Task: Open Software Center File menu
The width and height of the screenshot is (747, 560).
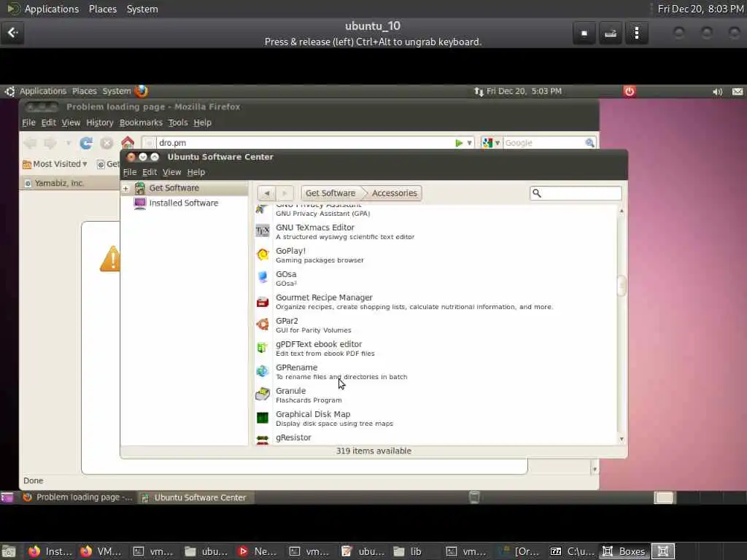Action: 130,172
